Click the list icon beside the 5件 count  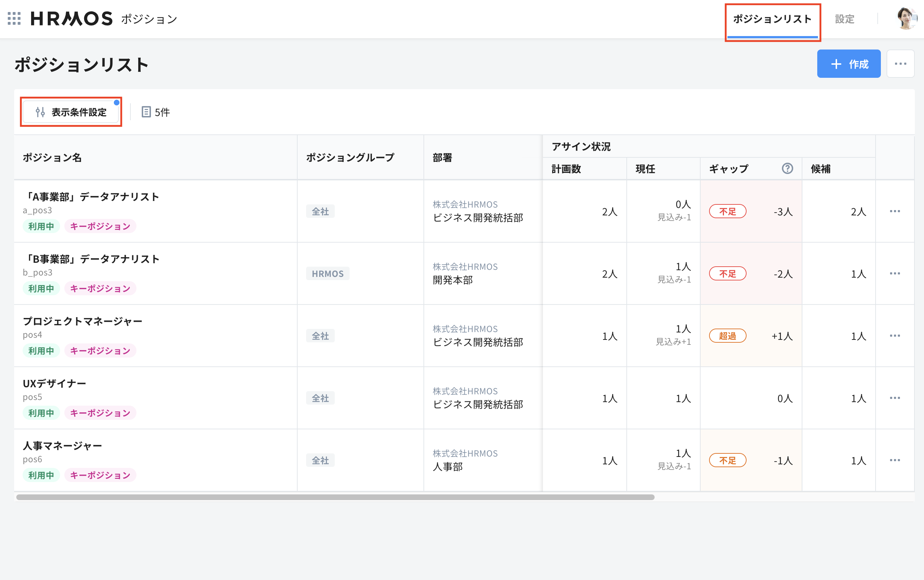pos(146,112)
